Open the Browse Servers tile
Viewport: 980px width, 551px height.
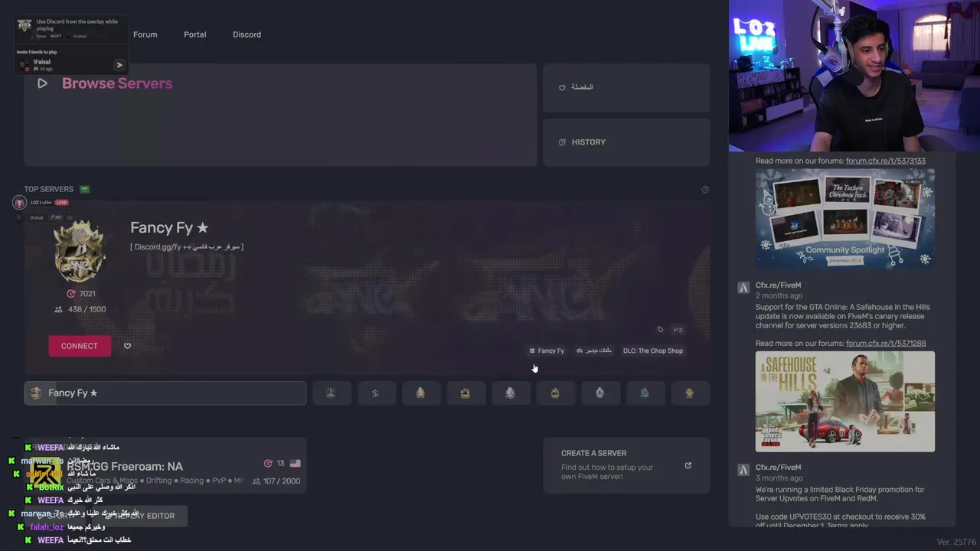pyautogui.click(x=280, y=115)
